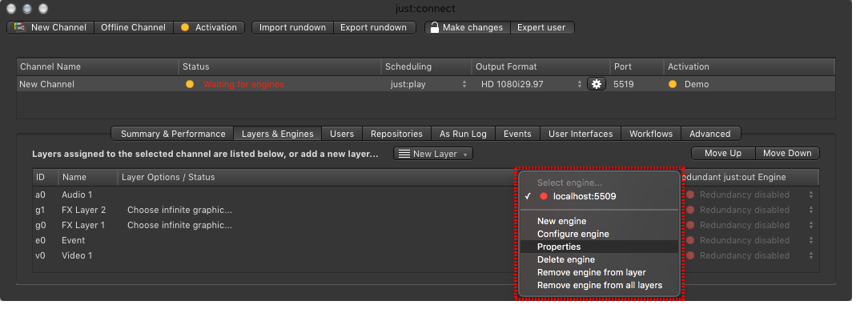The image size is (868, 317).
Task: Open Redundancy disabled dropdown for Video 1
Action: (x=751, y=255)
